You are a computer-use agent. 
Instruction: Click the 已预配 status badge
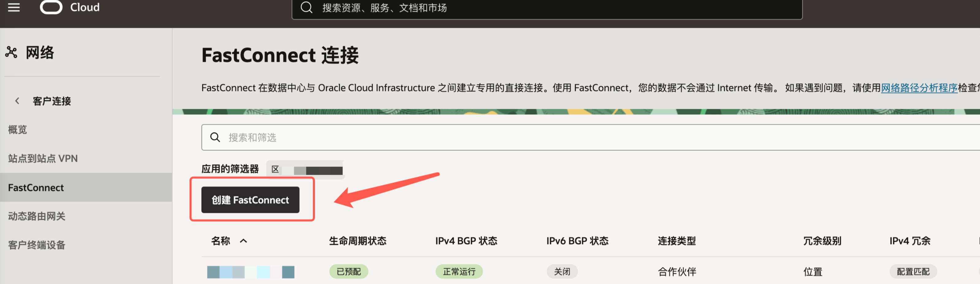[x=349, y=271]
